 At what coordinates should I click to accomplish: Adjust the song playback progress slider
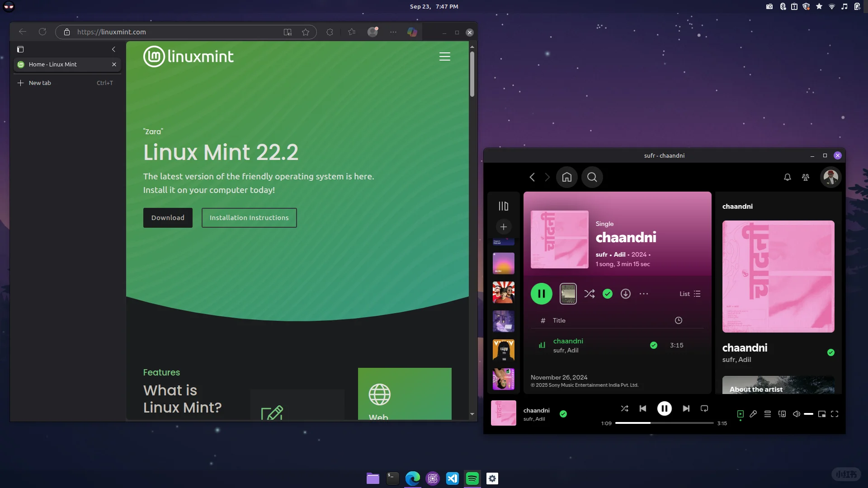tap(663, 423)
